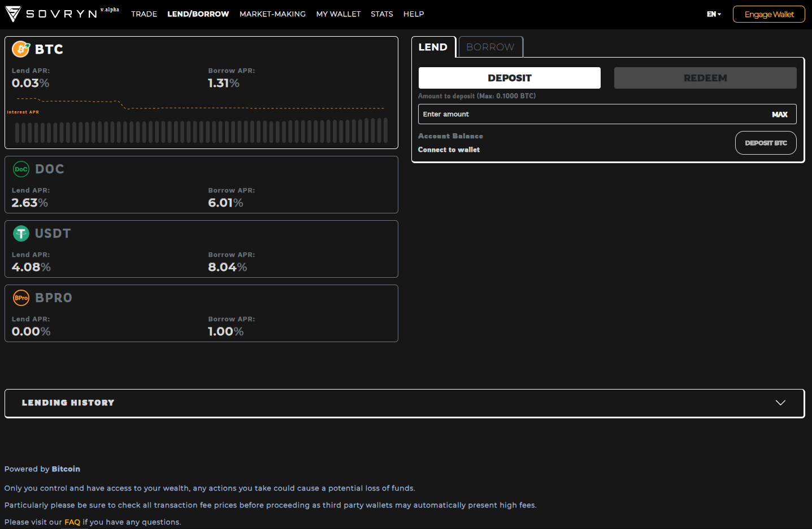Click the Account Balance label

tap(450, 136)
